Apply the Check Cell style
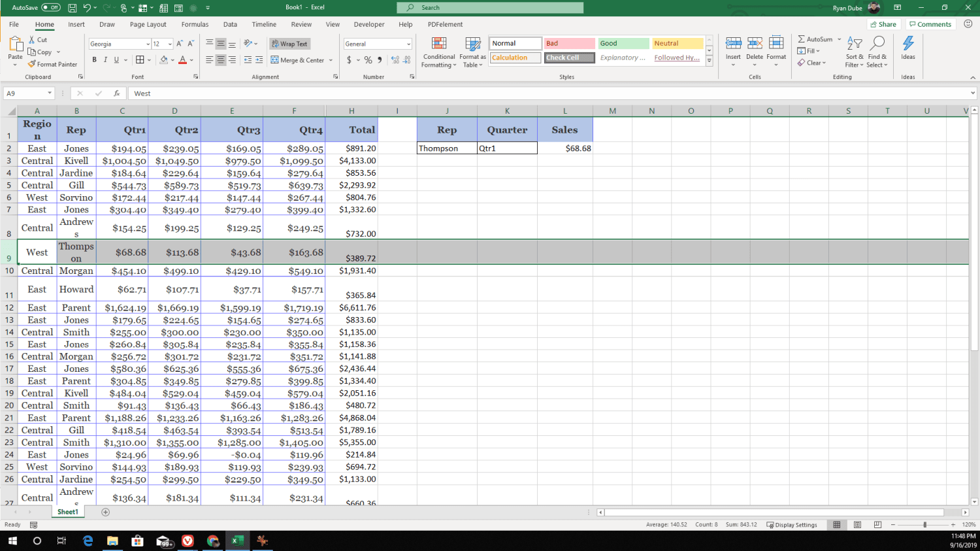Image resolution: width=980 pixels, height=551 pixels. pyautogui.click(x=569, y=58)
